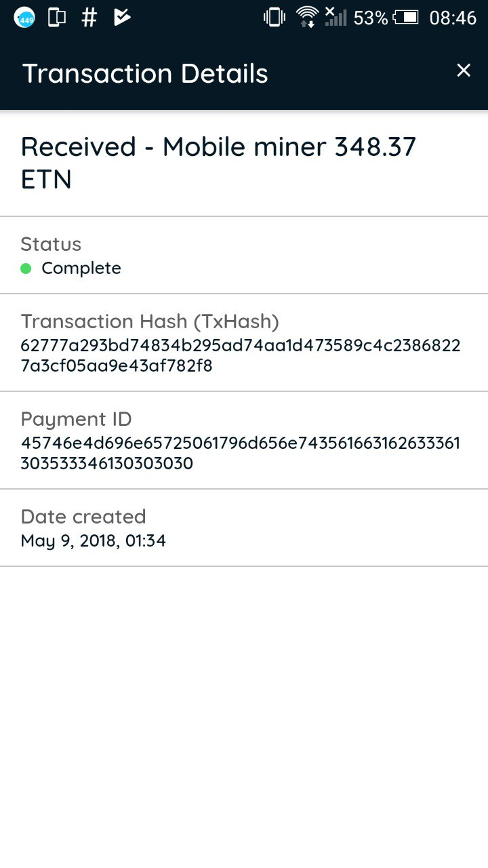Tap the mobile signal bars icon
This screenshot has width=488, height=868.
(335, 18)
